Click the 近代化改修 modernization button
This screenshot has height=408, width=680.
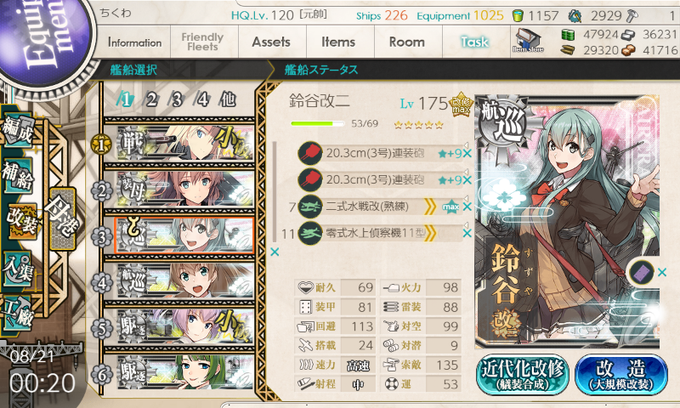[523, 374]
